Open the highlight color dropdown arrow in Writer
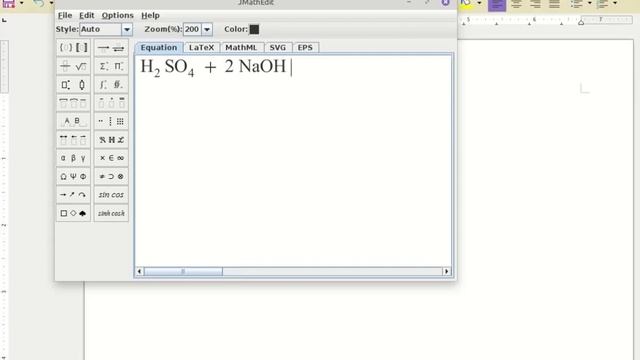640x360 pixels. tap(479, 3)
